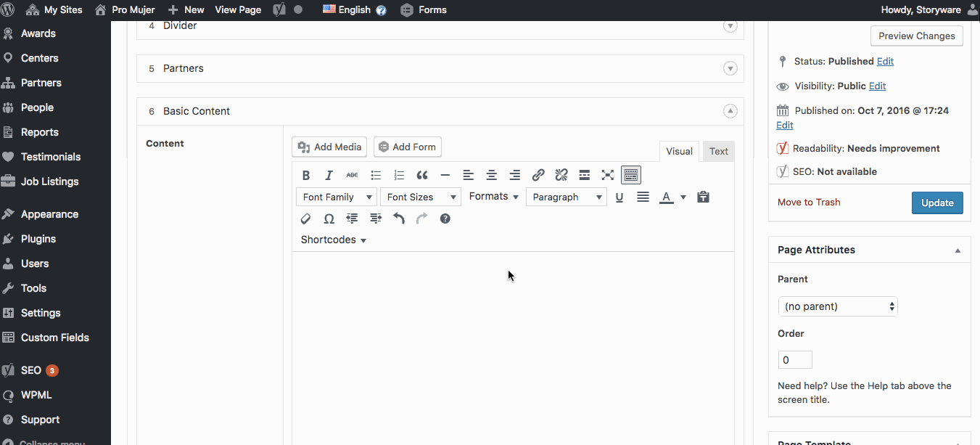The width and height of the screenshot is (980, 445).
Task: Toggle italic formatting in editor toolbar
Action: point(329,175)
